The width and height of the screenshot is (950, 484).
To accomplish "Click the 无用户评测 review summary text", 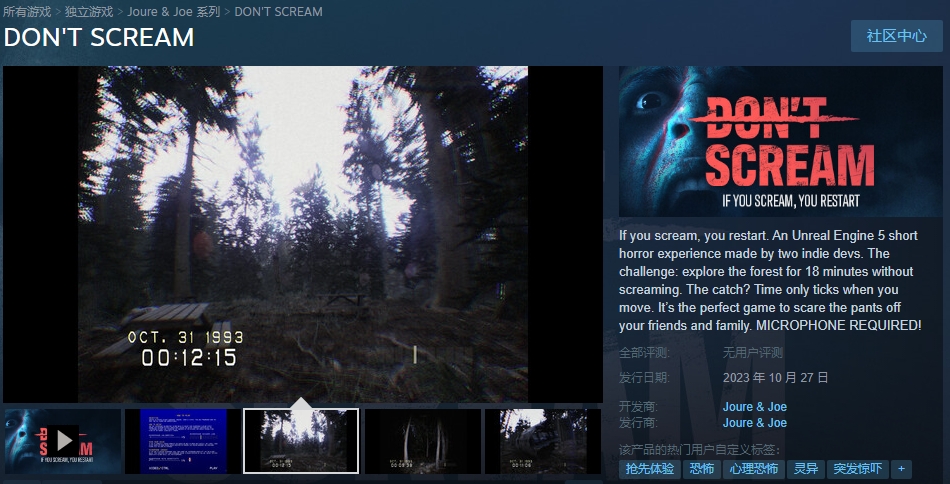I will 752,353.
